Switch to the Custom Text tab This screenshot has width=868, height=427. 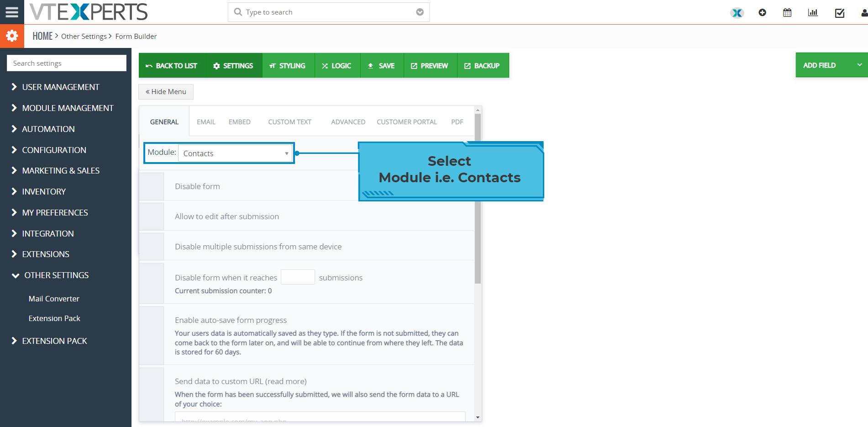pos(289,121)
